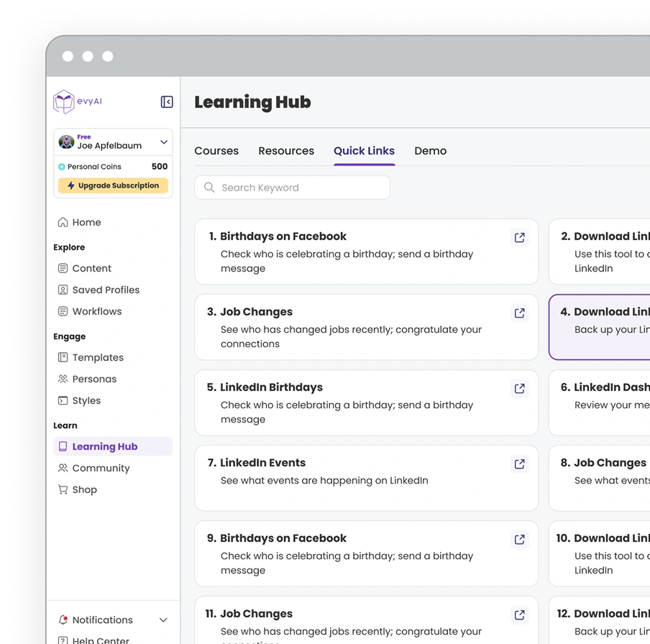
Task: Open external link for Birthdays on Facebook card 1
Action: (x=519, y=237)
